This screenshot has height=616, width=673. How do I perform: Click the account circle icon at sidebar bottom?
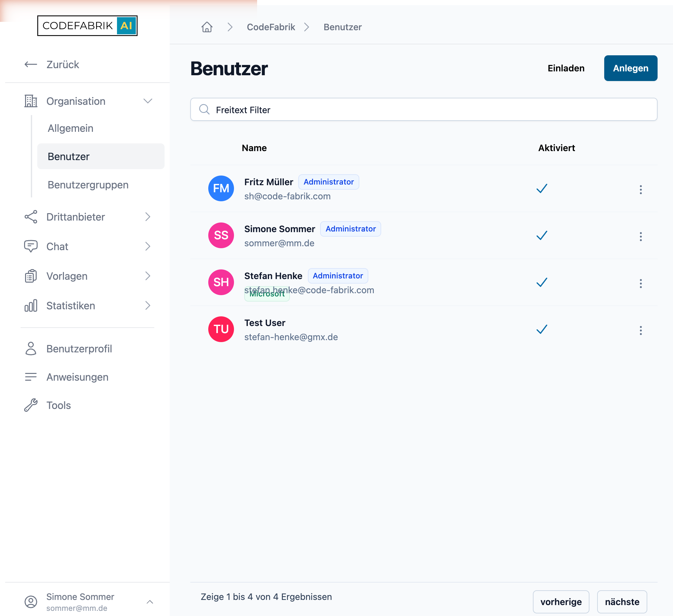31,602
